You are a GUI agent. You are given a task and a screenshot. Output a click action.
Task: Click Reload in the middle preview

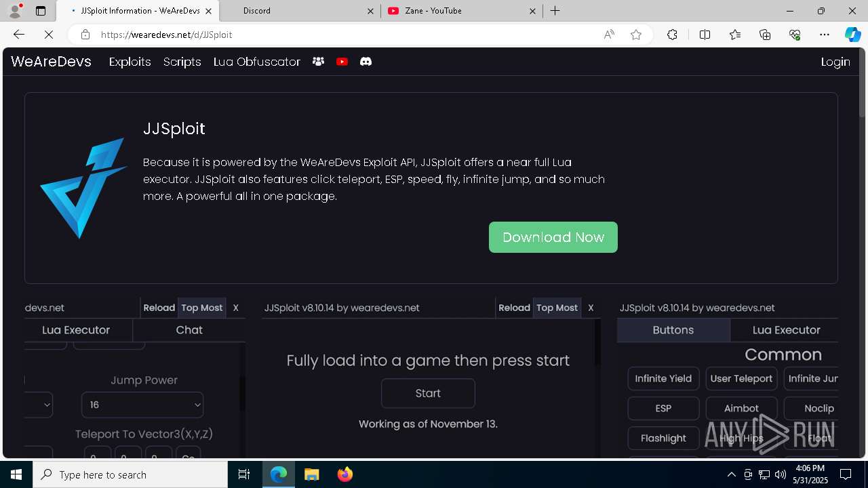point(514,308)
